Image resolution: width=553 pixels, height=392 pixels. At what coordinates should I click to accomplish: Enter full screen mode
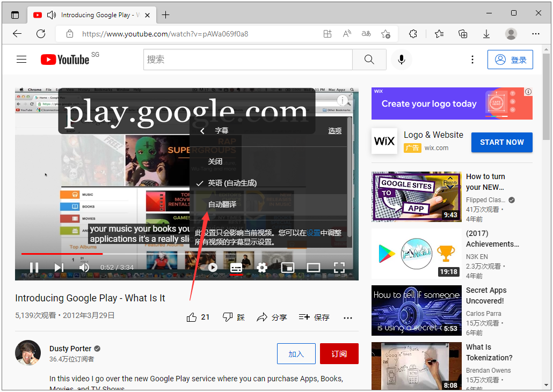pyautogui.click(x=339, y=268)
